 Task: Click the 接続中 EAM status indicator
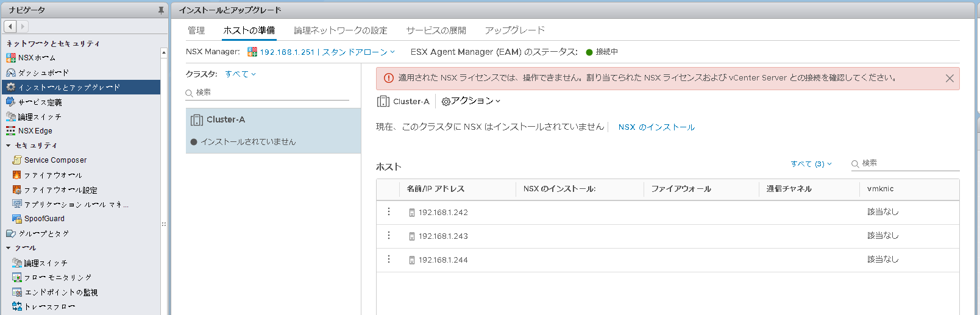click(x=602, y=52)
